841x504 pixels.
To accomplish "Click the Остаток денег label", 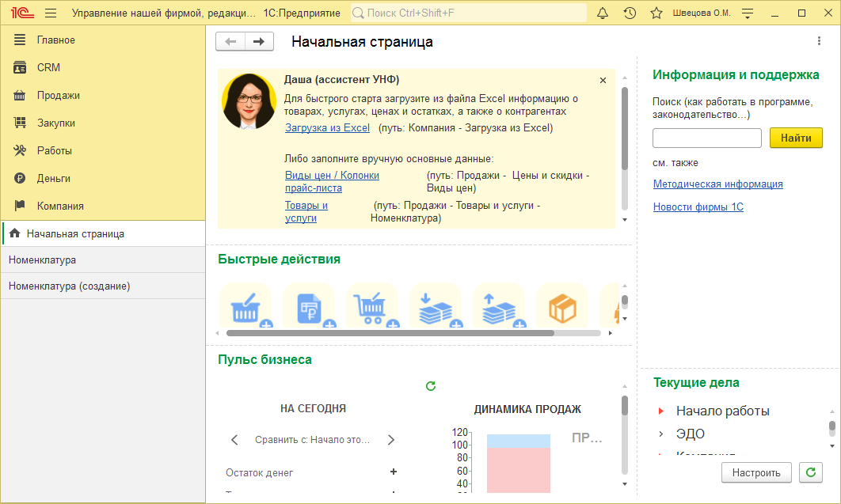I will (259, 472).
